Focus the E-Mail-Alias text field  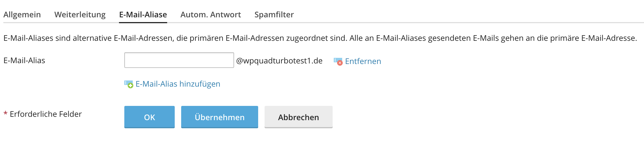tap(179, 60)
